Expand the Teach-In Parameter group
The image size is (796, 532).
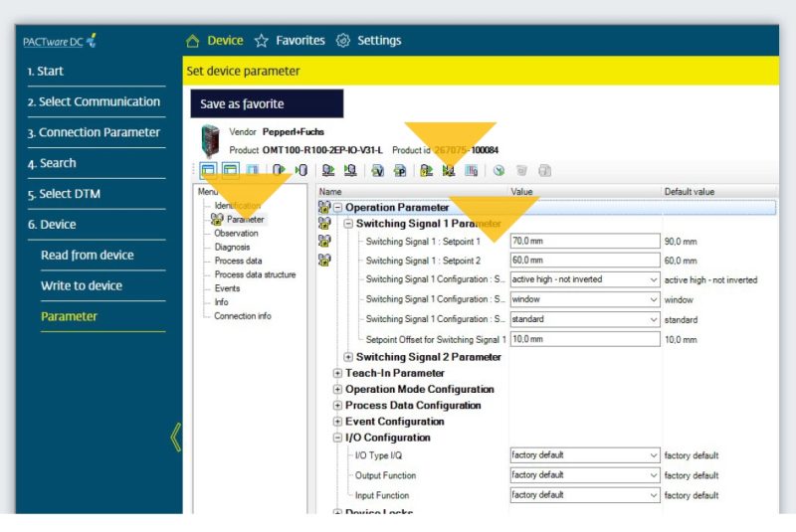pyautogui.click(x=338, y=374)
